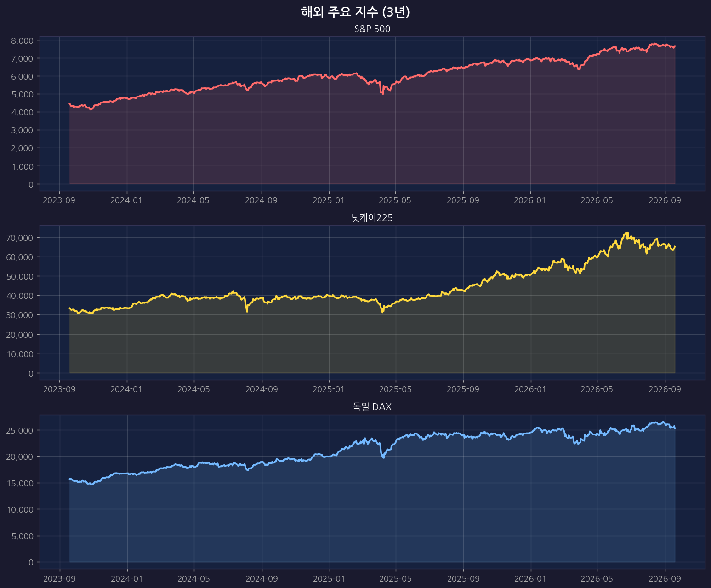The width and height of the screenshot is (711, 588).
Task: Click the 5,000 label on S&P 500 axis
Action: 23,94
